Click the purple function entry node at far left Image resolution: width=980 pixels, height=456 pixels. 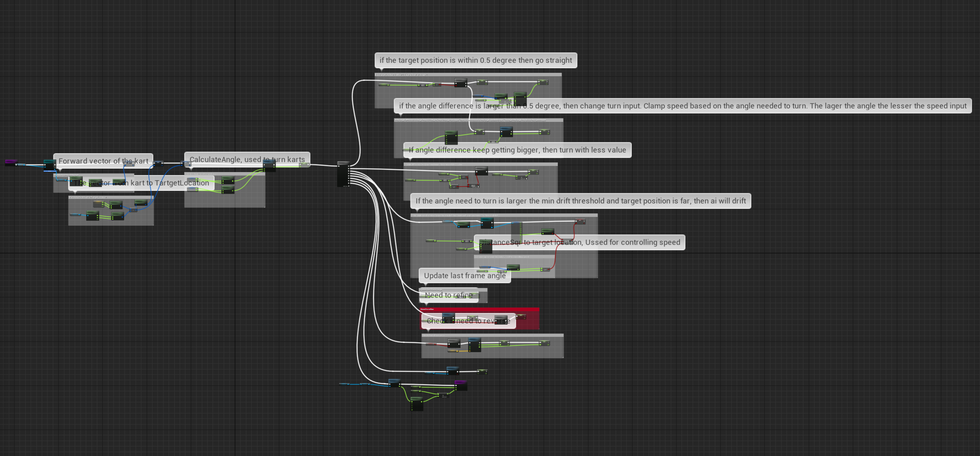click(x=11, y=162)
